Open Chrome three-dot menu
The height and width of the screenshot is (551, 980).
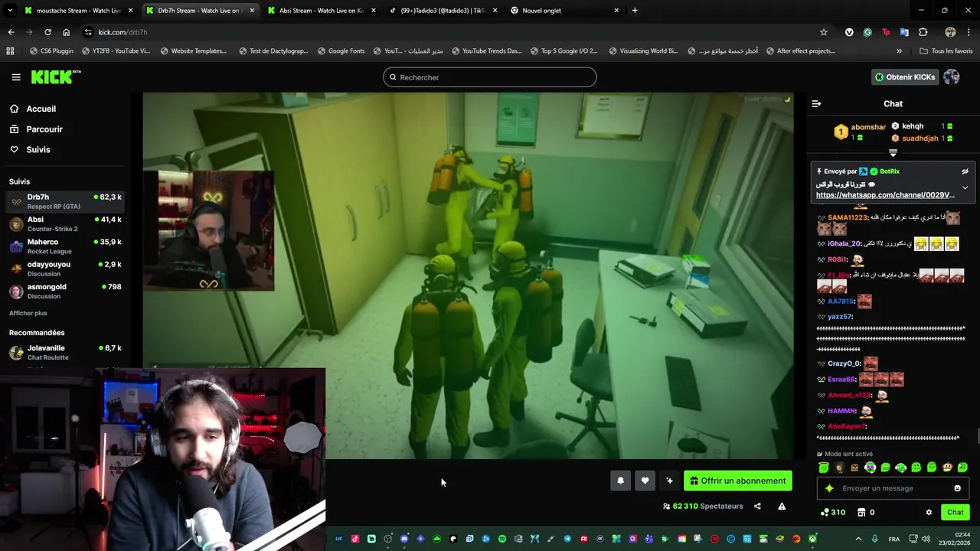969,32
